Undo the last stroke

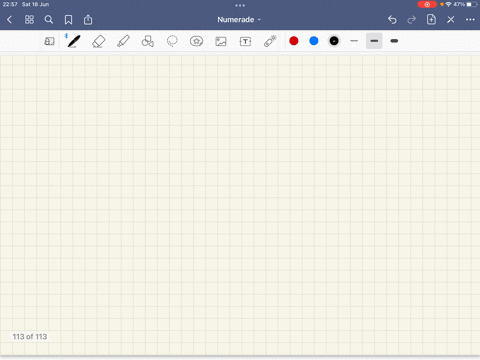[392, 20]
